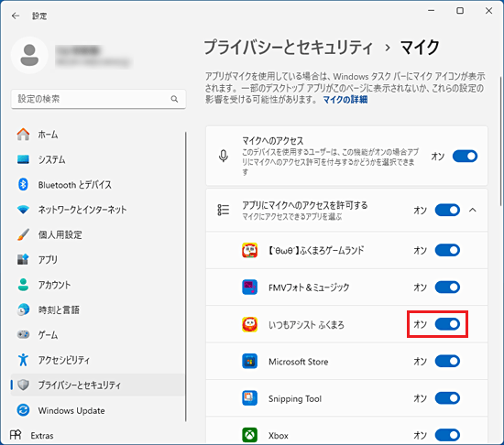Image resolution: width=504 pixels, height=445 pixels.
Task: Click the 個人用設定 paintbrush icon
Action: [23, 234]
